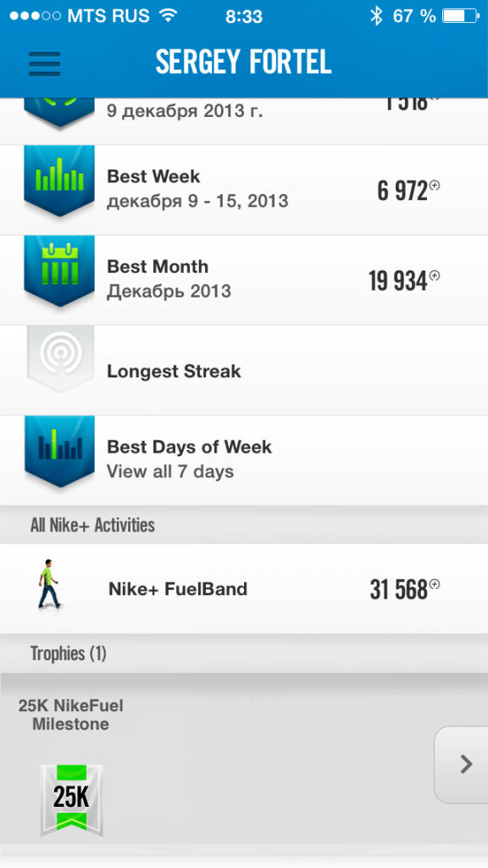Tap the battery indicator icon

coord(460,16)
